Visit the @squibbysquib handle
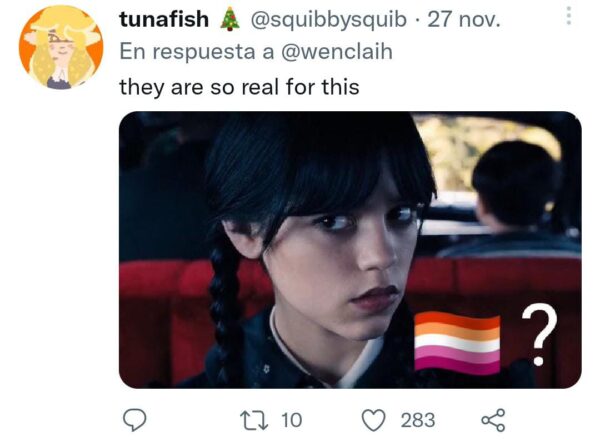 [x=328, y=20]
